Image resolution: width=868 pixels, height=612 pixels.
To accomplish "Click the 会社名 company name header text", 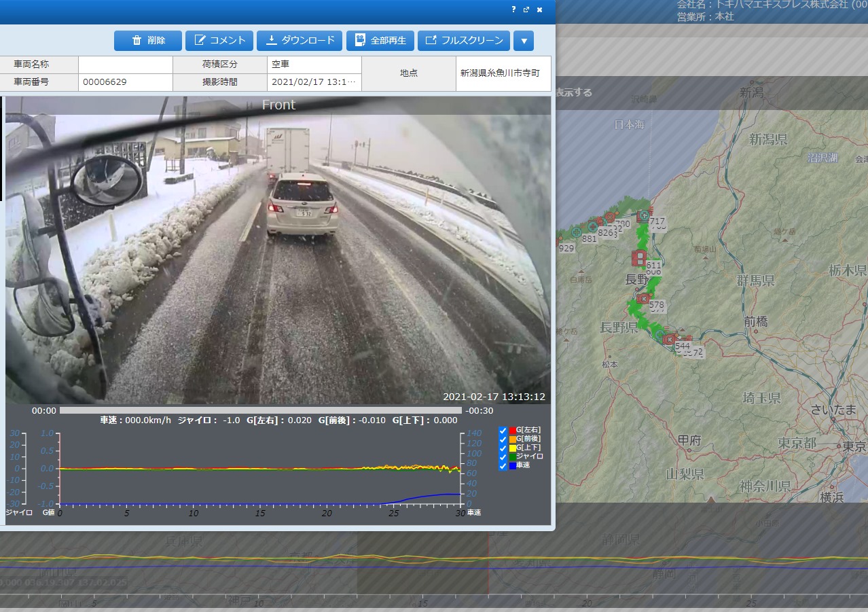I will click(772, 5).
